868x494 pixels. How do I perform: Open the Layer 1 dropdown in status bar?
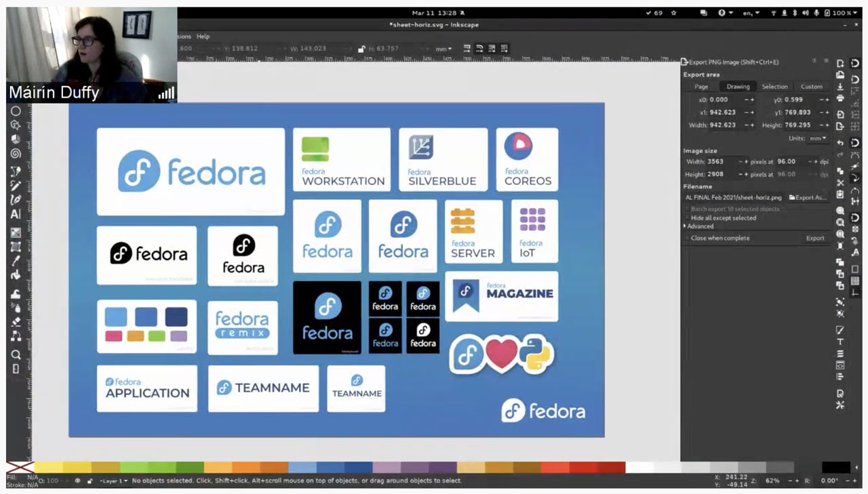pos(114,480)
